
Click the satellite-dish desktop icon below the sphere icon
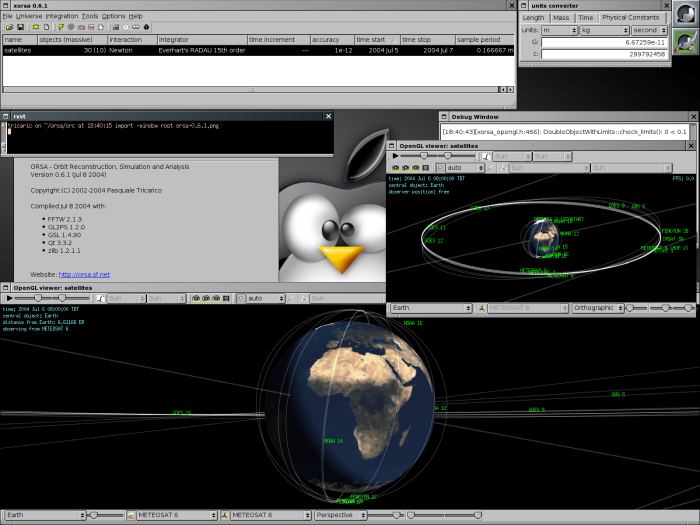pyautogui.click(x=685, y=42)
